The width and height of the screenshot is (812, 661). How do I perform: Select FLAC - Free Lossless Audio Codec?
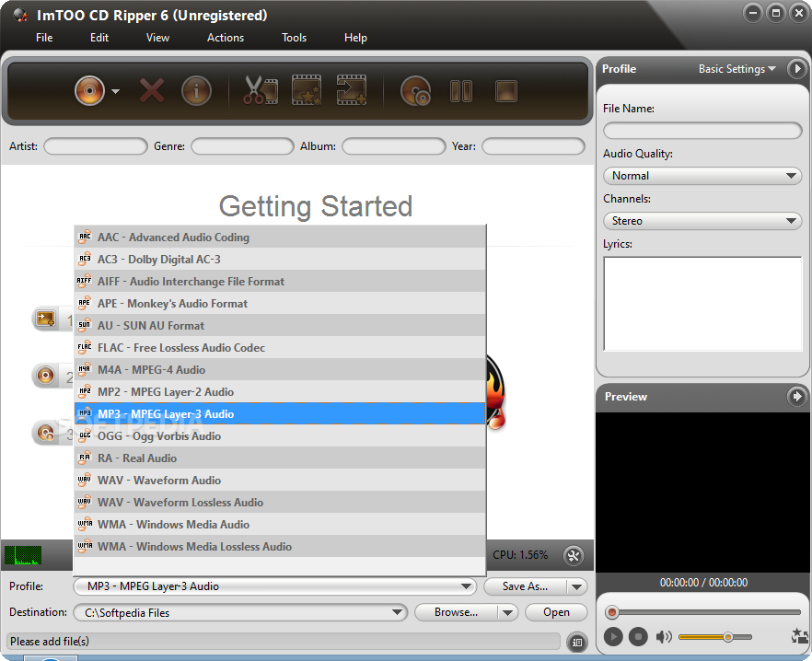coord(280,348)
